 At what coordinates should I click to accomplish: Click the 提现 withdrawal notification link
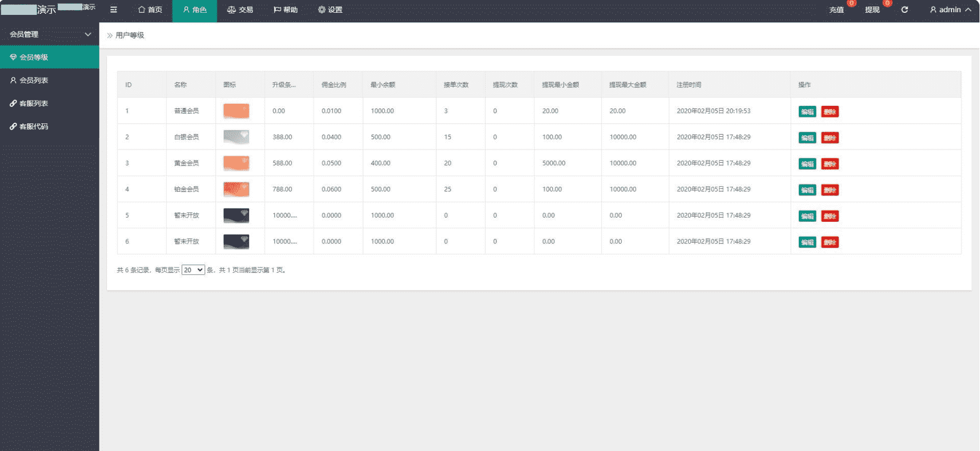872,10
